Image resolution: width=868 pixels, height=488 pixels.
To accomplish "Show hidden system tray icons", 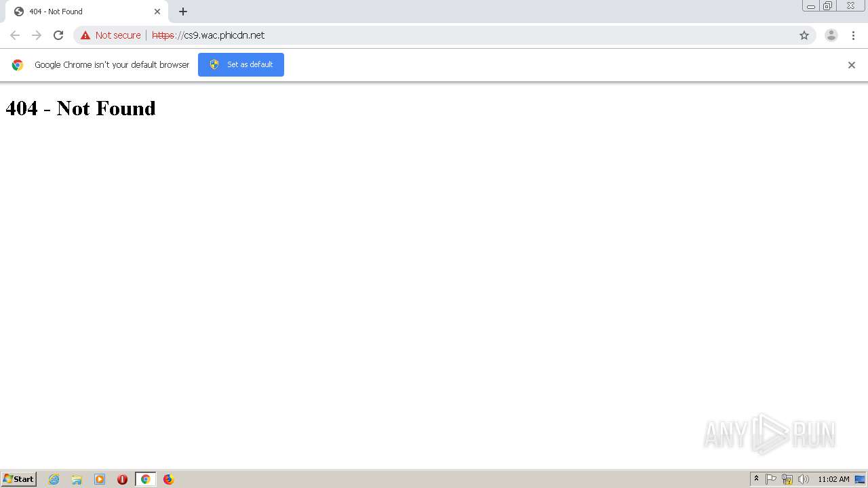I will pyautogui.click(x=756, y=479).
